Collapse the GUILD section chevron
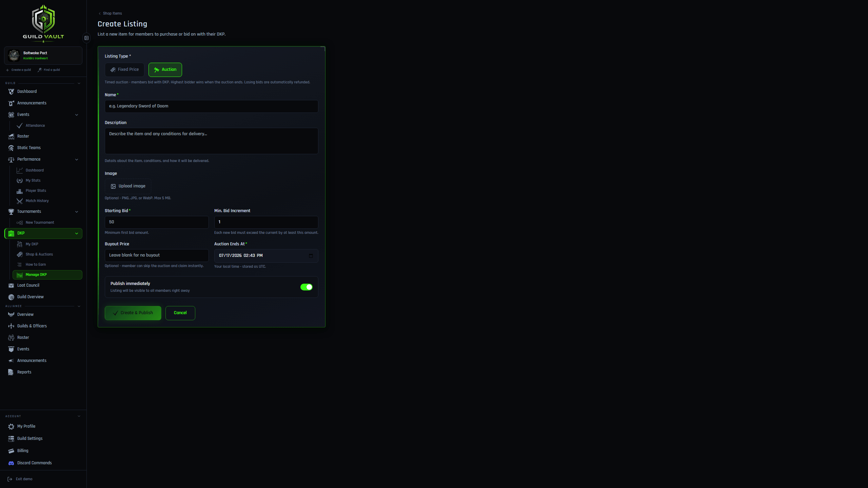The height and width of the screenshot is (488, 868). (x=79, y=83)
